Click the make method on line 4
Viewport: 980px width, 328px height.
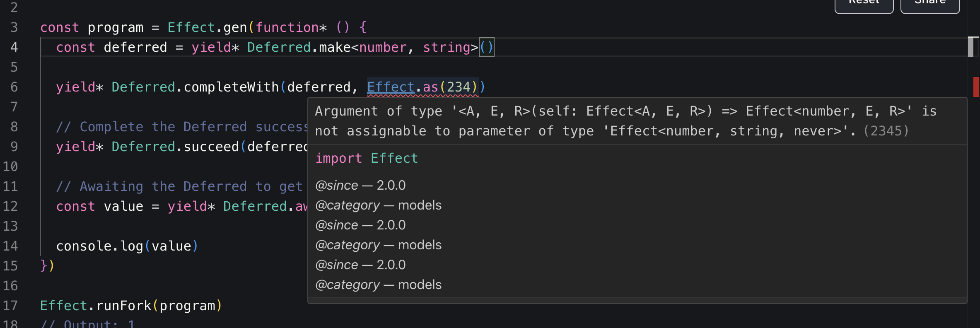pyautogui.click(x=334, y=47)
